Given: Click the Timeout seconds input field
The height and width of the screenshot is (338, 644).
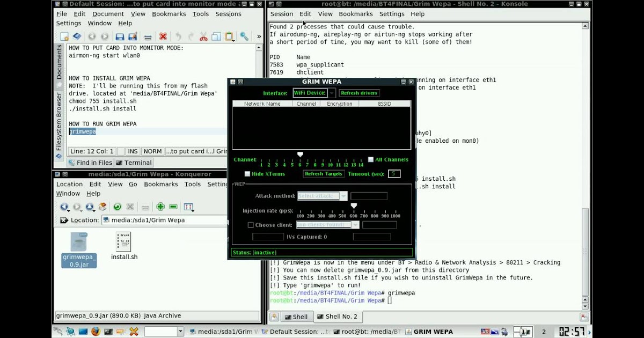Looking at the screenshot, I should point(394,174).
